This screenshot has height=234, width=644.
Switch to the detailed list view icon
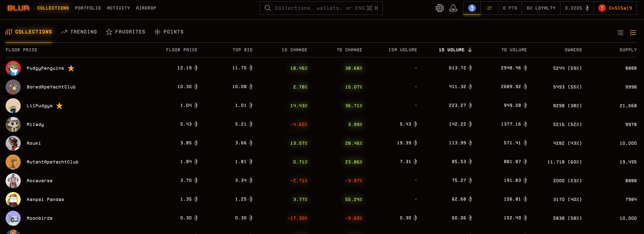coord(633,32)
